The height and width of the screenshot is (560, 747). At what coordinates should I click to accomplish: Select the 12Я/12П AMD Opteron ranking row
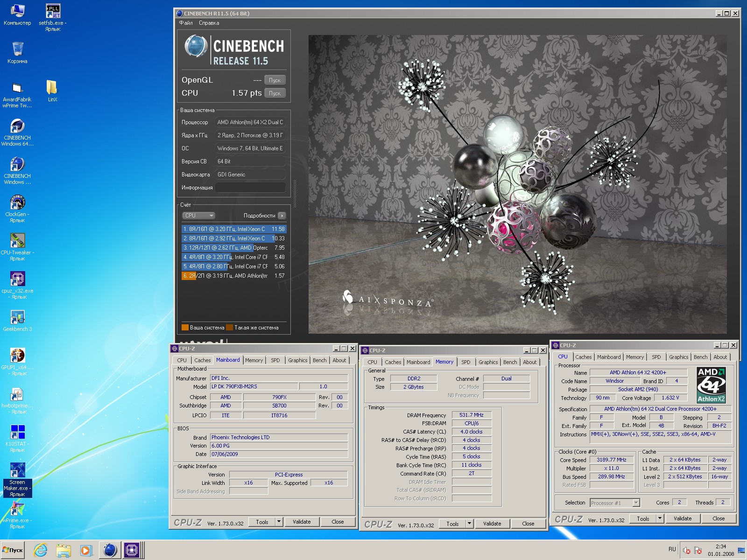pyautogui.click(x=234, y=248)
